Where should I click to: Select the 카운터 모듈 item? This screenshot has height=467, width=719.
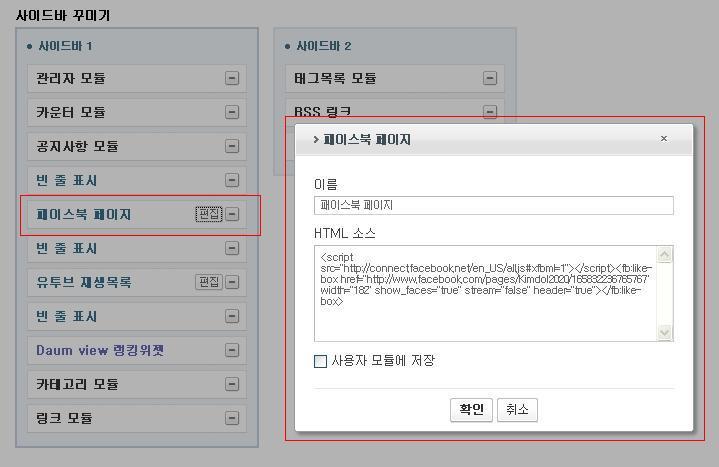point(137,112)
